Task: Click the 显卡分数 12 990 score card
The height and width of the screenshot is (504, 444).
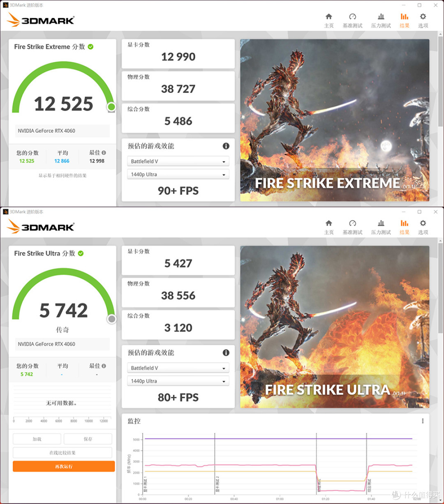Action: coord(178,54)
